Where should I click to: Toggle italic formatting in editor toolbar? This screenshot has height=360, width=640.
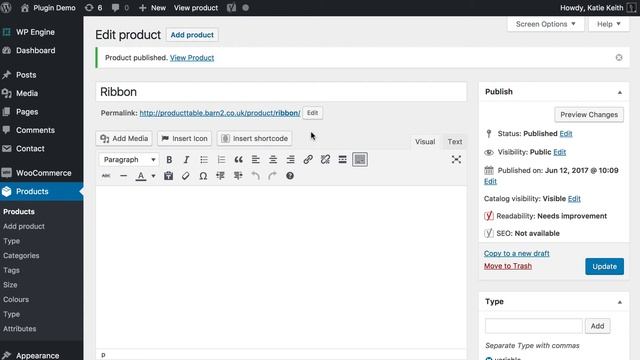(x=186, y=160)
